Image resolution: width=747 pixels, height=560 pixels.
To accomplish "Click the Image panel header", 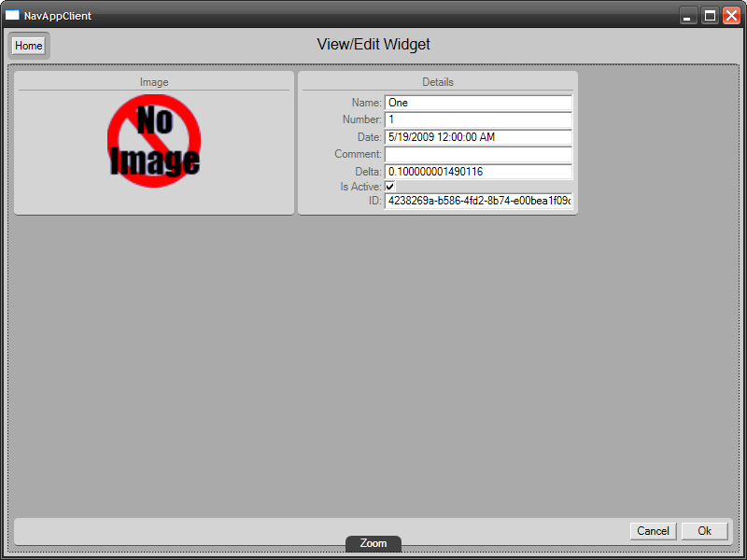I will pos(154,82).
